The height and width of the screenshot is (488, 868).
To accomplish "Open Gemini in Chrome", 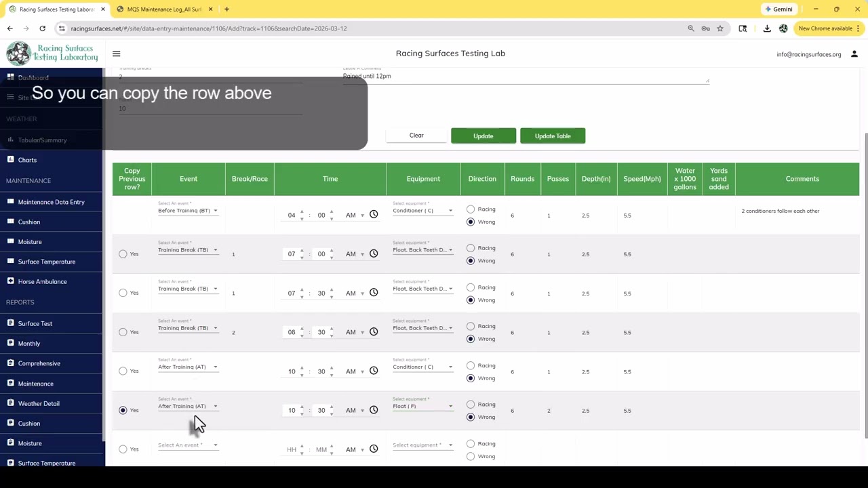I will [x=778, y=9].
